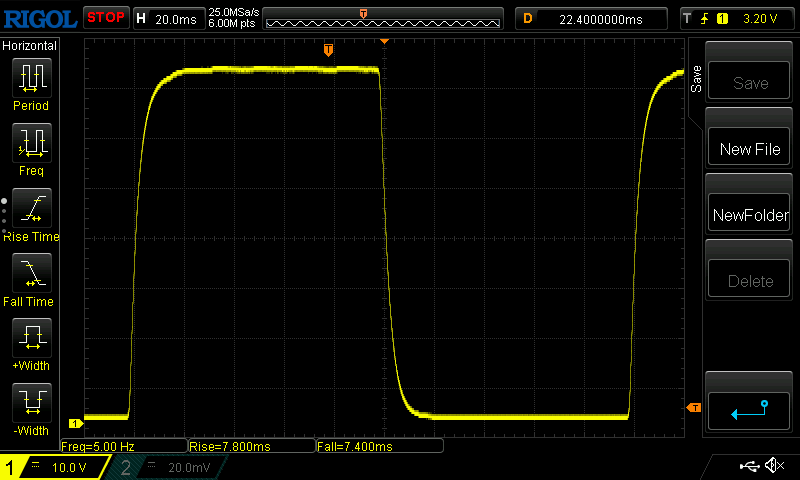Click the orange trigger position T marker
800x480 pixels.
click(x=329, y=50)
